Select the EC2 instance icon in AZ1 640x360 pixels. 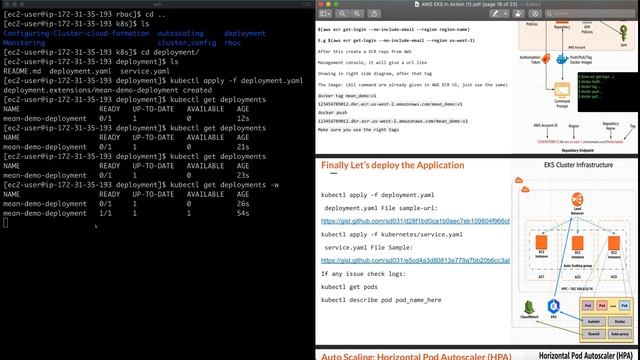point(541,242)
